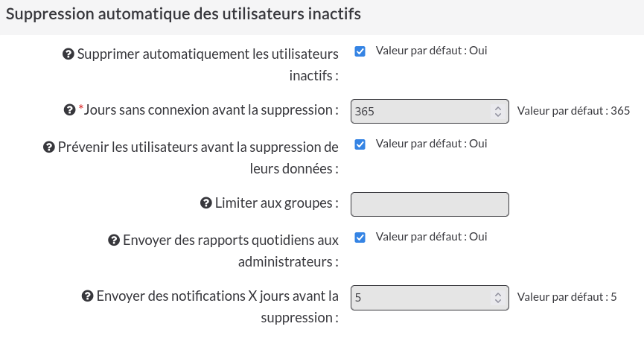
Task: Click the Limiter aux groupes input field
Action: click(430, 204)
